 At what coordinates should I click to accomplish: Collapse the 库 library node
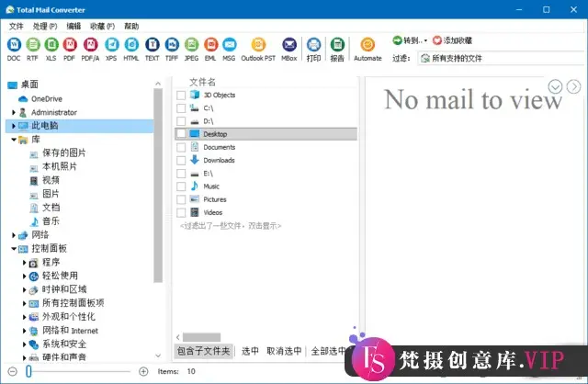(x=14, y=140)
